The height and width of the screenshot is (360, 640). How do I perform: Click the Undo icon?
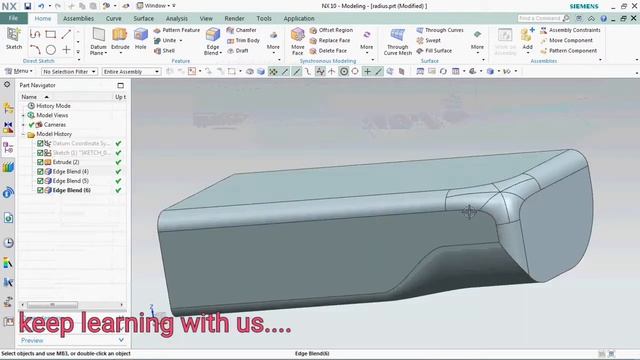[41, 6]
